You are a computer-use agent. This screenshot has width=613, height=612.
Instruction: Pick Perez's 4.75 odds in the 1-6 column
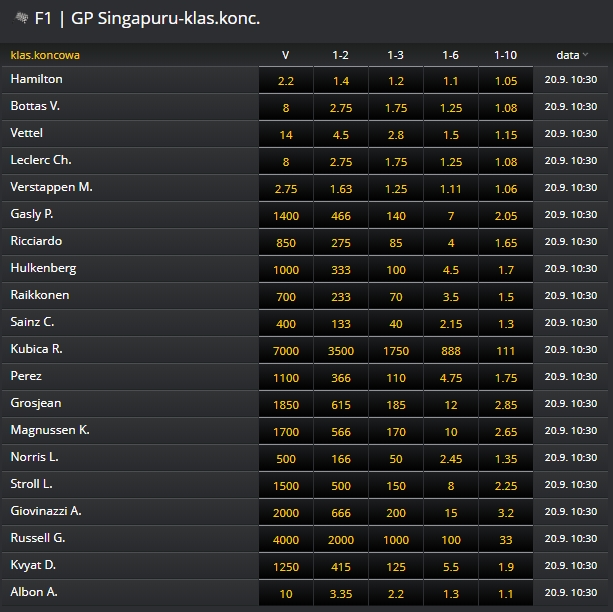coord(450,377)
